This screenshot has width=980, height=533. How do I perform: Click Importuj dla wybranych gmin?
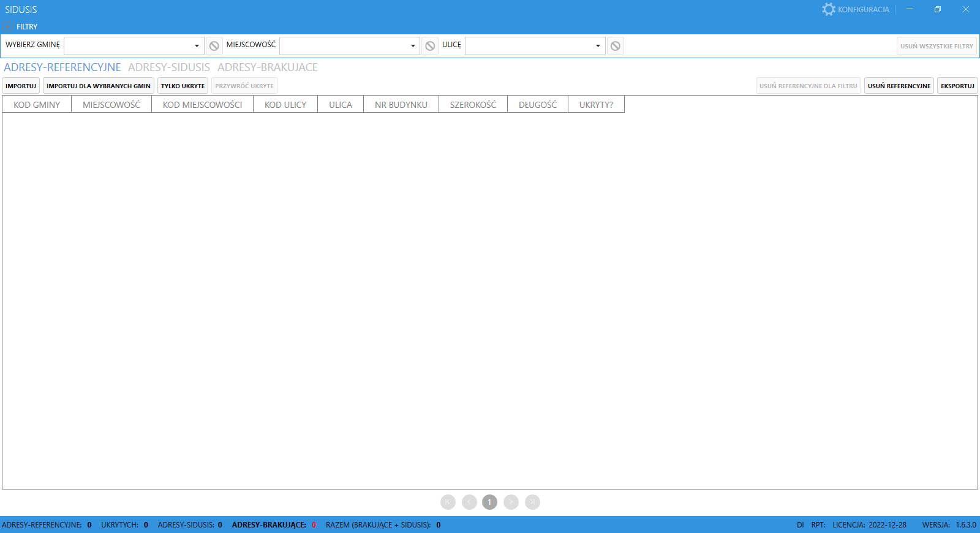coord(98,86)
